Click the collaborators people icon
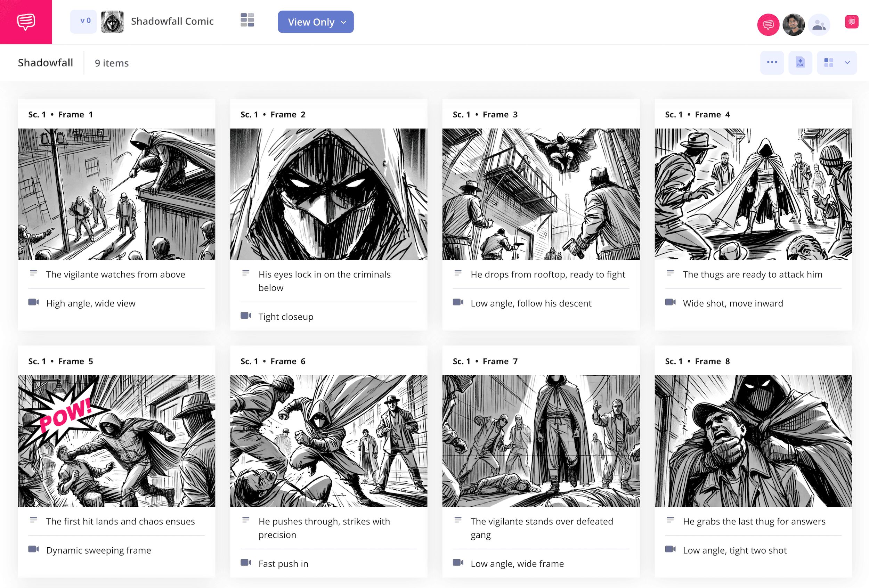Image resolution: width=869 pixels, height=588 pixels. tap(819, 24)
